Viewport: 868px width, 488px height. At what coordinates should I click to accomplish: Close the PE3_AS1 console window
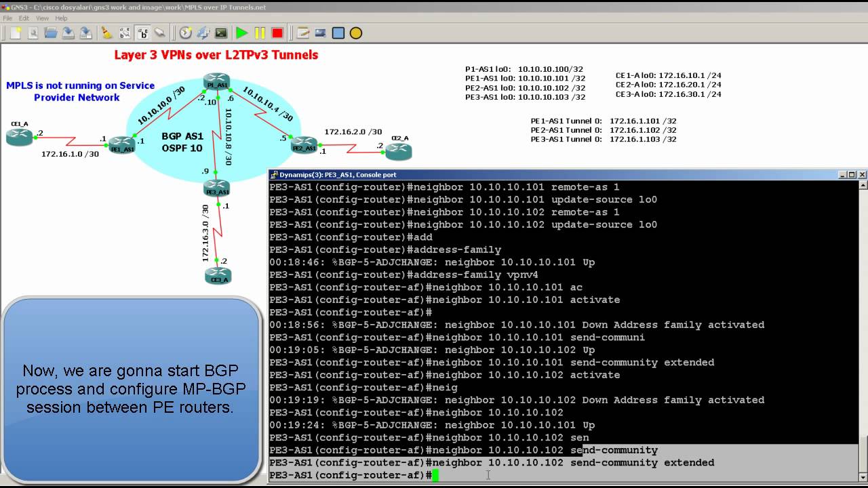(863, 175)
